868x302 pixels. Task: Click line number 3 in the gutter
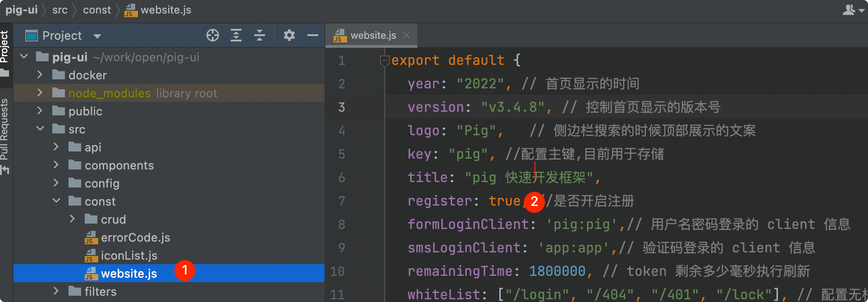coord(342,107)
